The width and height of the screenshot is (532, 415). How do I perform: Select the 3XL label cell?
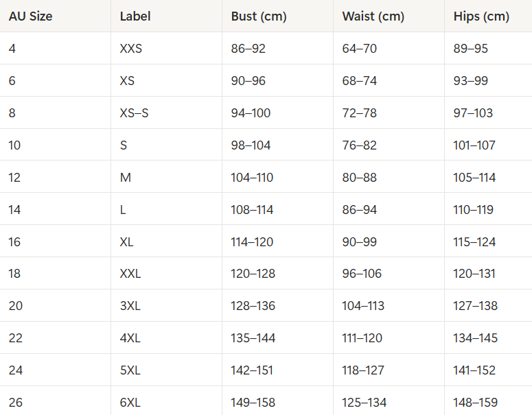[x=130, y=306]
